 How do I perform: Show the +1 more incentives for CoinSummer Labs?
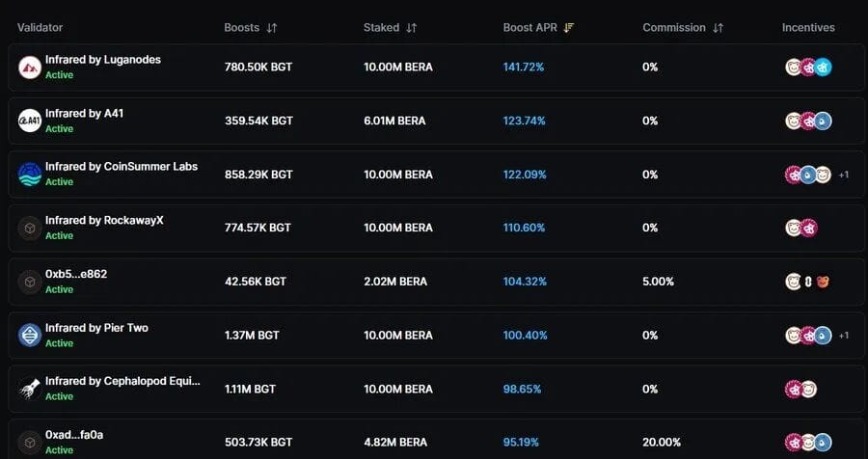[x=844, y=175]
